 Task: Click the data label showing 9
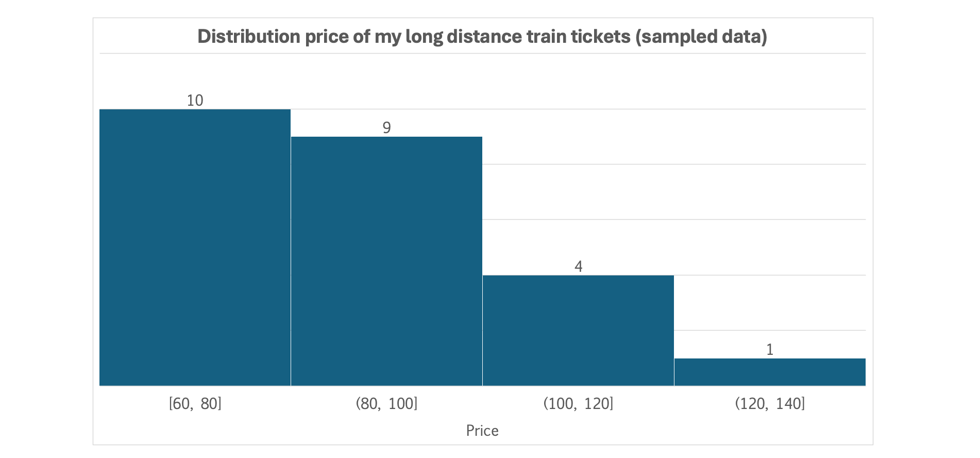[386, 128]
